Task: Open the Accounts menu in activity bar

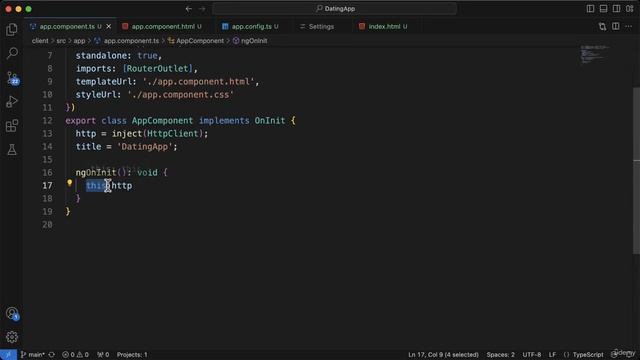Action: 12,313
